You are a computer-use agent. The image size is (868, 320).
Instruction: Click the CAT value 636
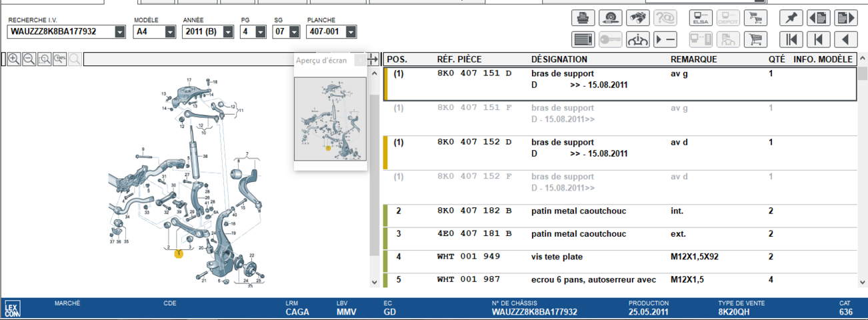[846, 311]
